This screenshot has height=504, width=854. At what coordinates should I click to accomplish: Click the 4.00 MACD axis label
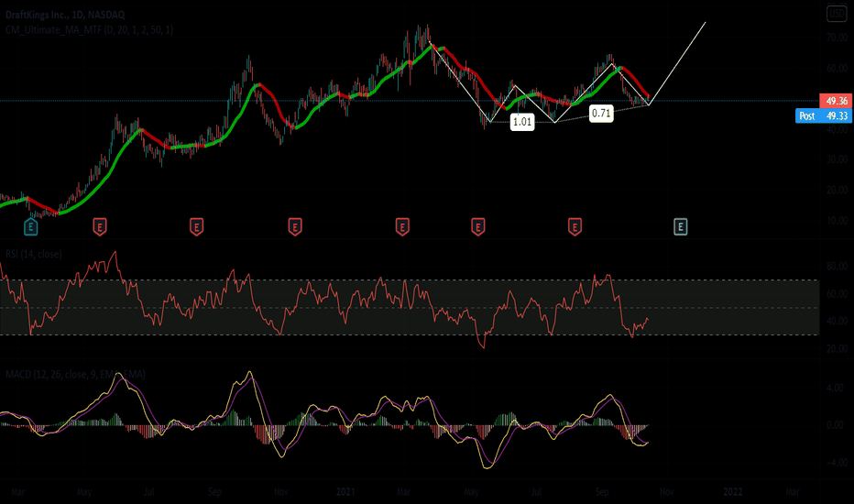[x=835, y=389]
